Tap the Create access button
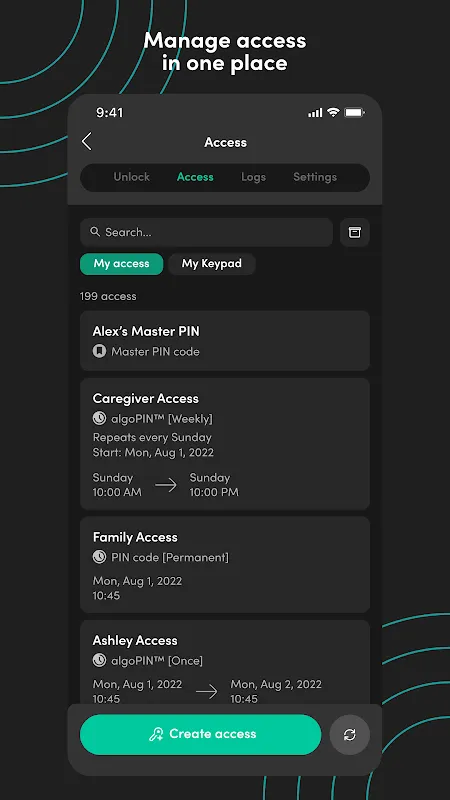 coord(201,734)
